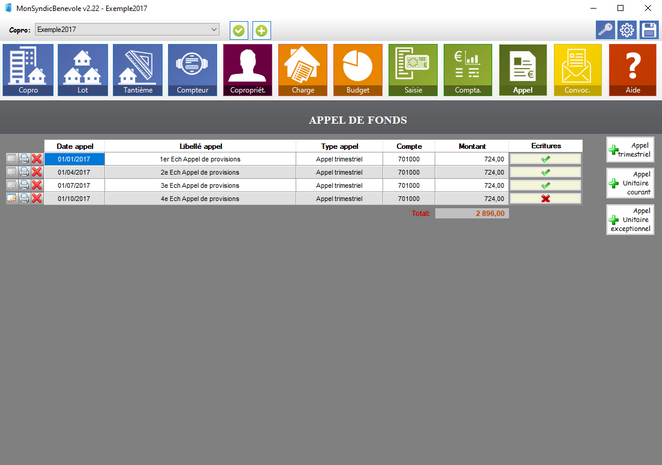Delete the 01/01/2017 appel row
The width and height of the screenshot is (662, 465).
tap(37, 159)
